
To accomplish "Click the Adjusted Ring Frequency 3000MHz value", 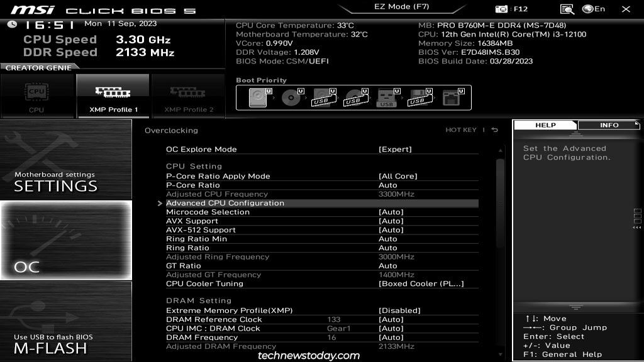I will pos(396,257).
